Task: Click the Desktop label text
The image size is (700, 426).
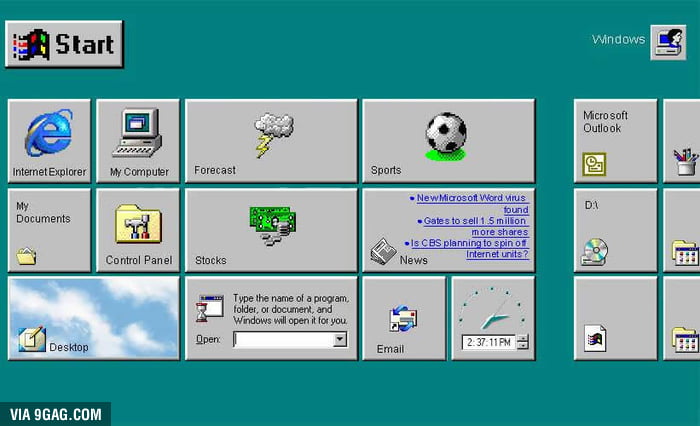Action: 68,347
